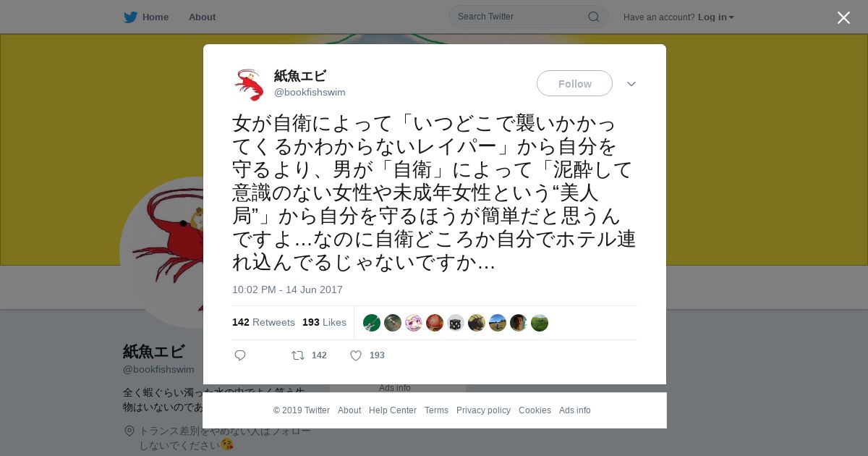
Task: Click the search magnifier icon
Action: pyautogui.click(x=593, y=17)
